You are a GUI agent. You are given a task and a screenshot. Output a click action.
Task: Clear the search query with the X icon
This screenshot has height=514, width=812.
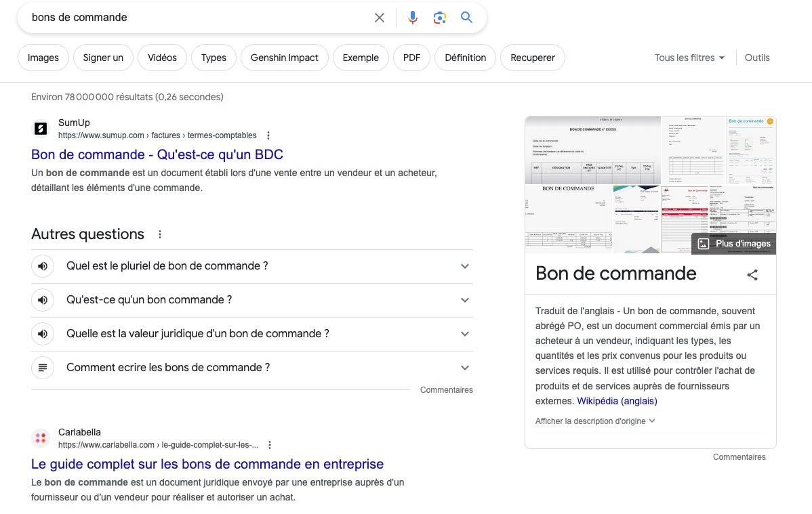pos(379,18)
